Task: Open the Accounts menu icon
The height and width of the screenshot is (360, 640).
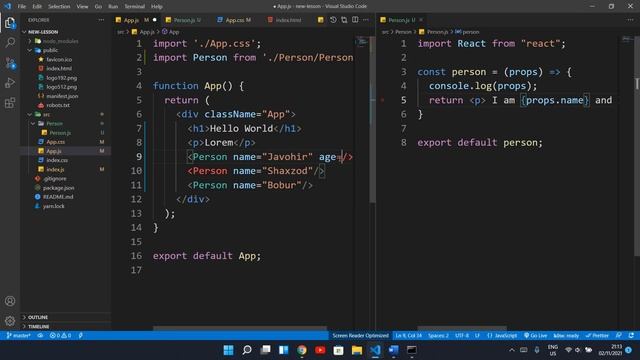Action: tap(10, 301)
